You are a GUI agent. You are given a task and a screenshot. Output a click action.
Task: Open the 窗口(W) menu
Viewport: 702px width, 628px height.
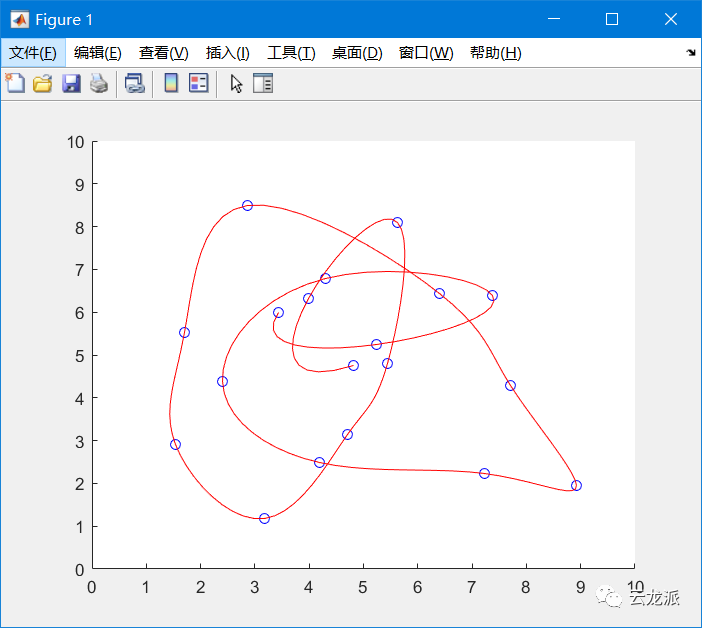[426, 53]
